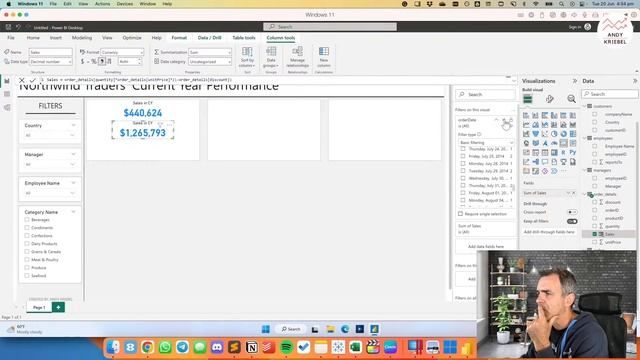
Task: Click the Data pane search box
Action: pyautogui.click(x=610, y=94)
